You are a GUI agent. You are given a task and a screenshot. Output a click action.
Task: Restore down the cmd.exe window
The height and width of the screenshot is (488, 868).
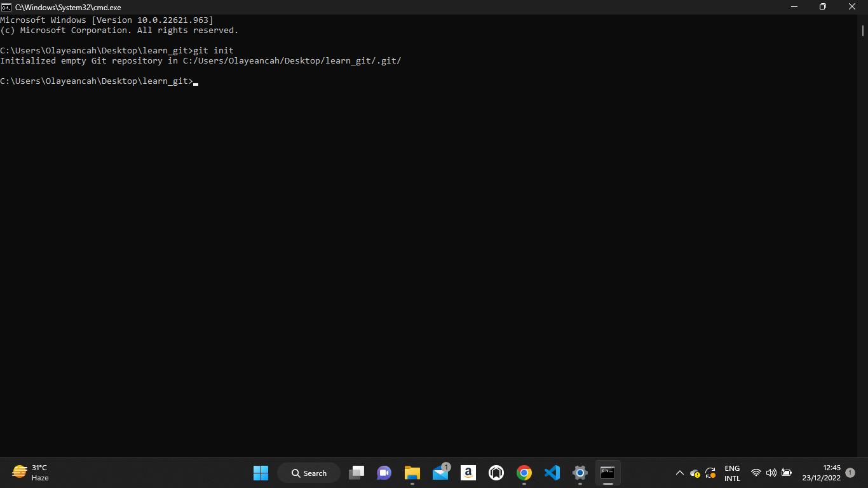click(823, 7)
